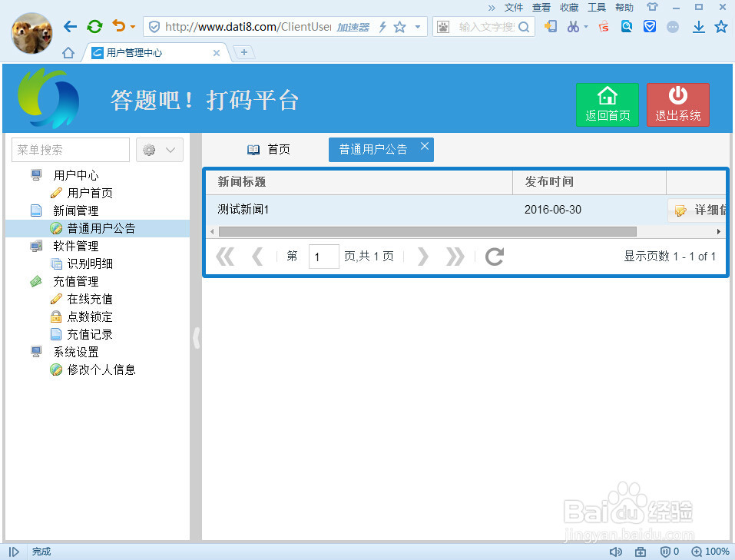The width and height of the screenshot is (735, 560).
Task: Expand the gear button's dropdown arrow
Action: coord(170,149)
